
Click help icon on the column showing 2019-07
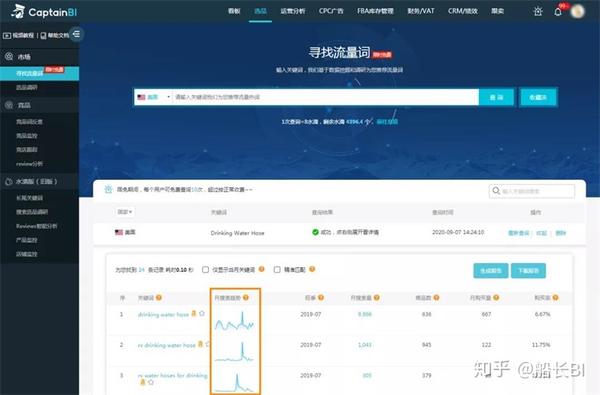(x=321, y=297)
